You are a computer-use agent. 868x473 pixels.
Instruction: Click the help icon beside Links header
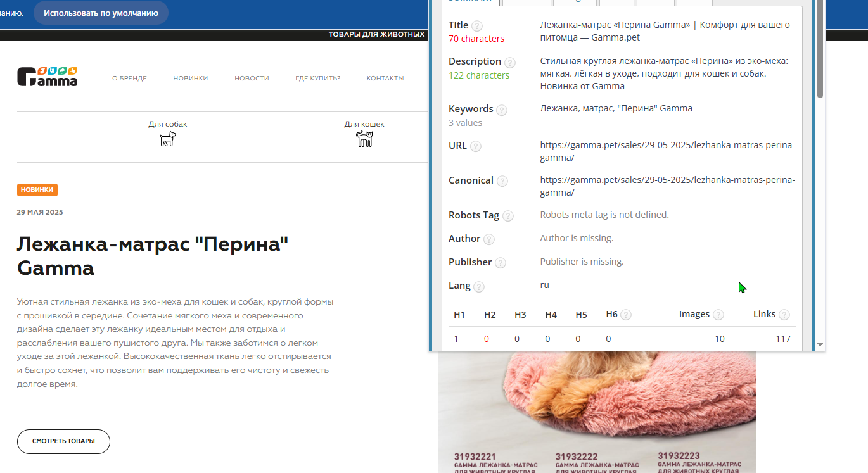coord(784,315)
